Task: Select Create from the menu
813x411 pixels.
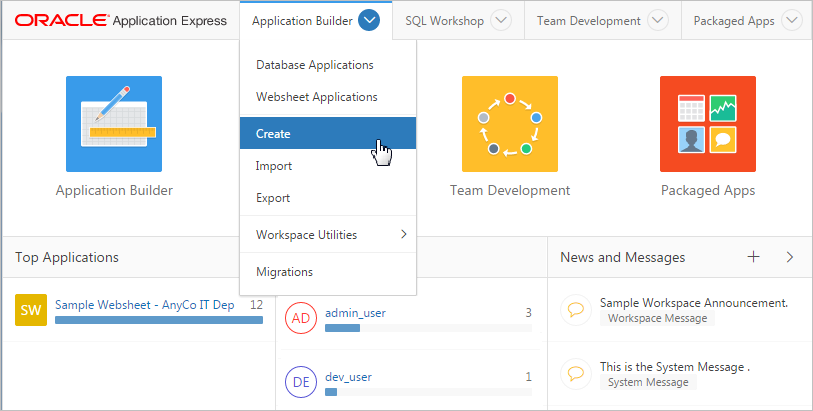Action: [273, 134]
